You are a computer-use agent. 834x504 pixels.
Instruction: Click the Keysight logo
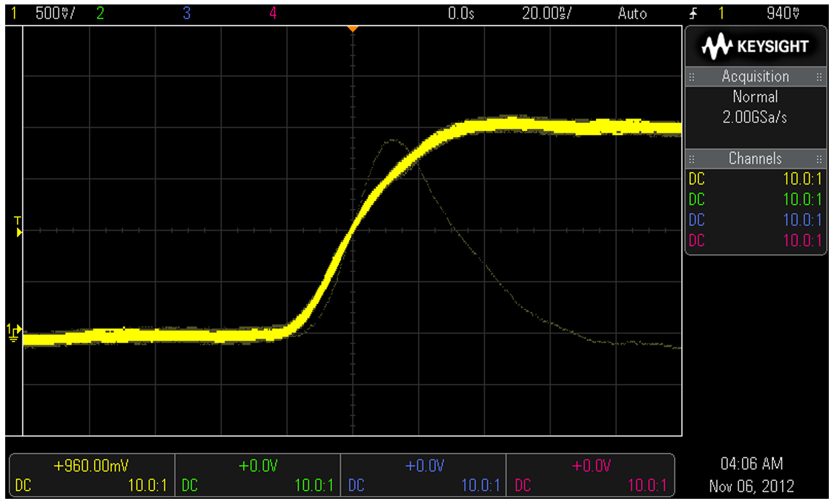point(755,46)
